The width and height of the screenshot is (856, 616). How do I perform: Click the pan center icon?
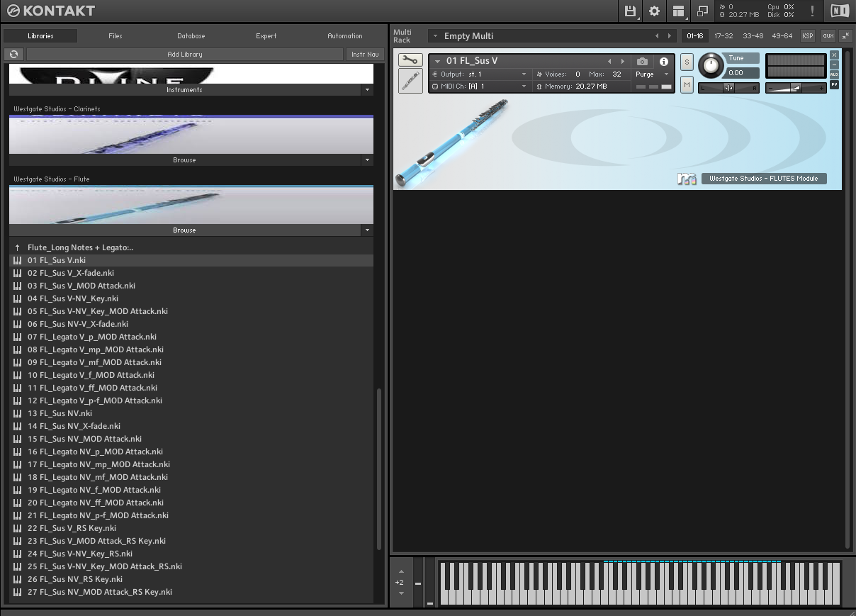click(728, 88)
